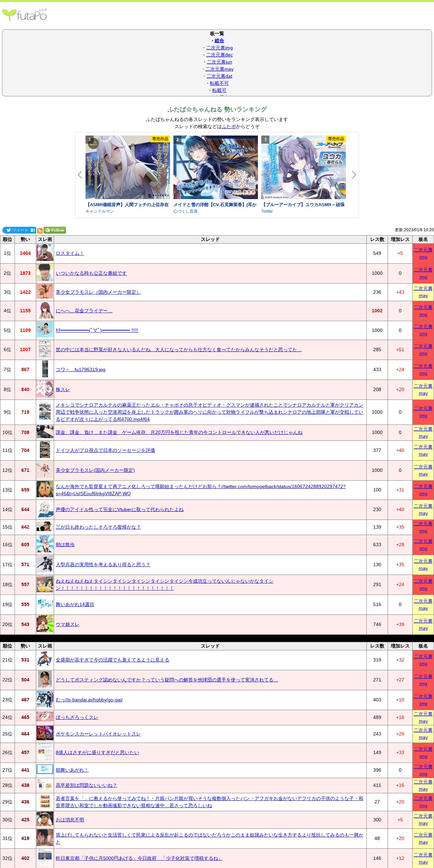Screen dimensions: 434x868
Task: Open the ドイツ人がプロ視点で日本のソーセージを評価 thread
Action: point(105,450)
